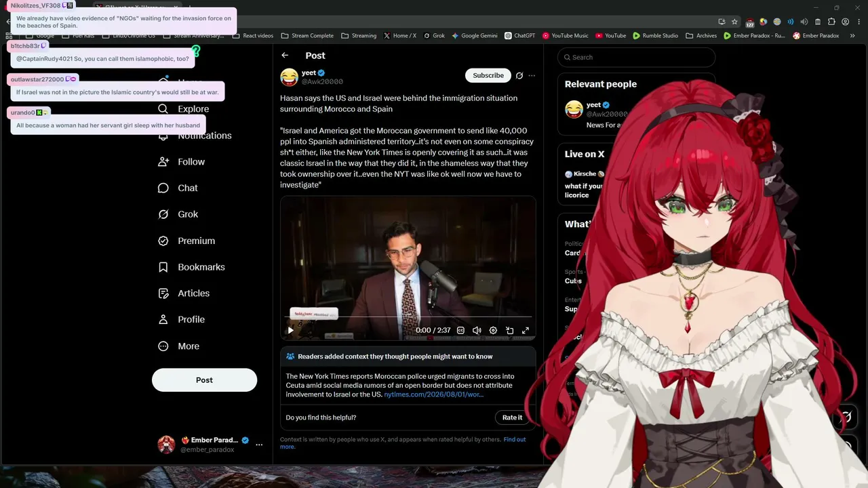The image size is (868, 488).
Task: Toggle closed captions on the video
Action: [x=460, y=330]
